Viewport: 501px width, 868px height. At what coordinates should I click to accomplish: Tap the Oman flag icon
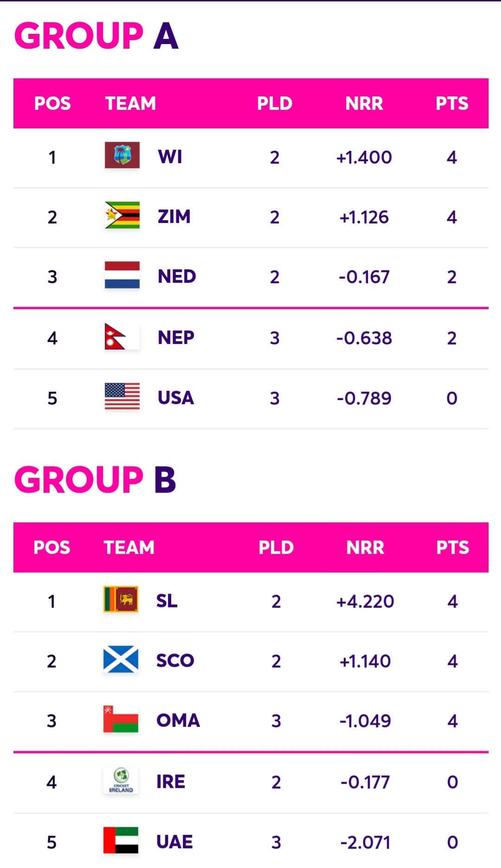(x=121, y=719)
